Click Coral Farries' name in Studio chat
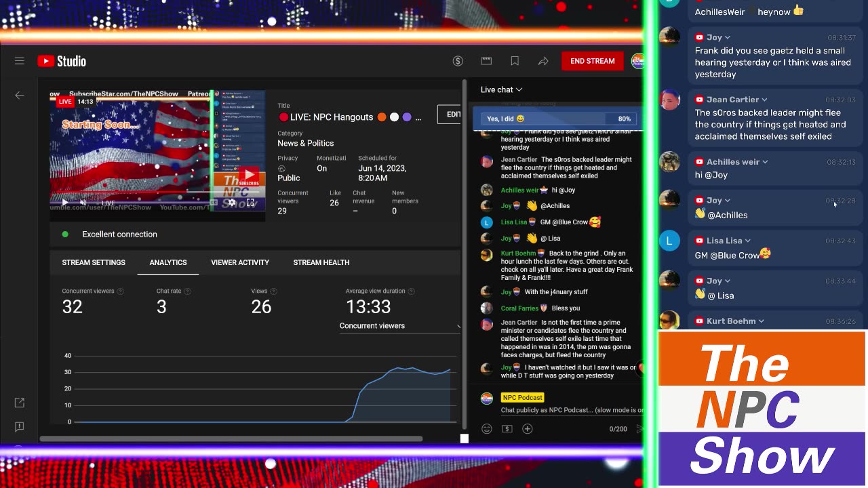Screen dimensions: 868x488 519,308
